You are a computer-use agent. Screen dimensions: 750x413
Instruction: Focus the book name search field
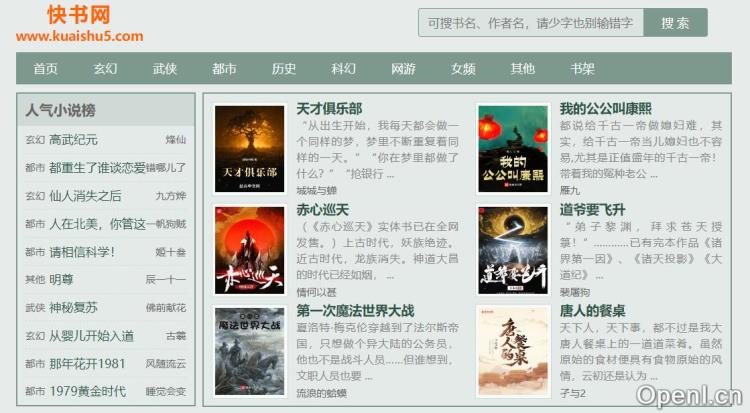click(531, 22)
